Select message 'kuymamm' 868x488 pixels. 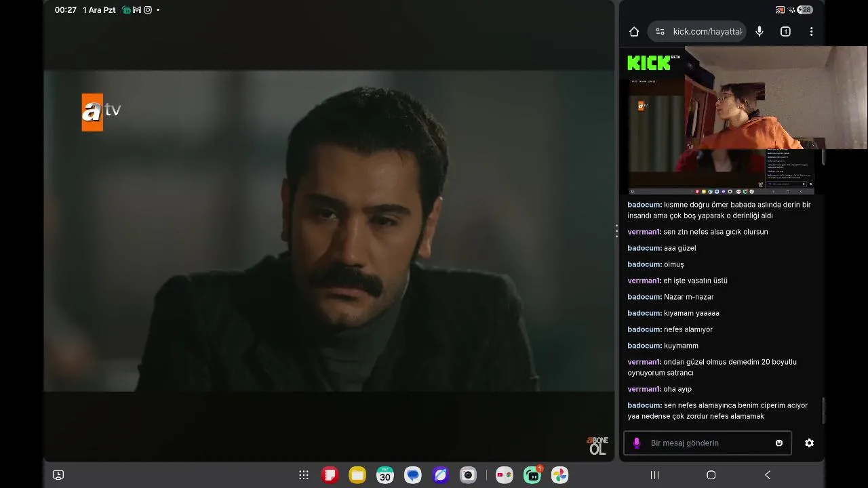pyautogui.click(x=681, y=346)
